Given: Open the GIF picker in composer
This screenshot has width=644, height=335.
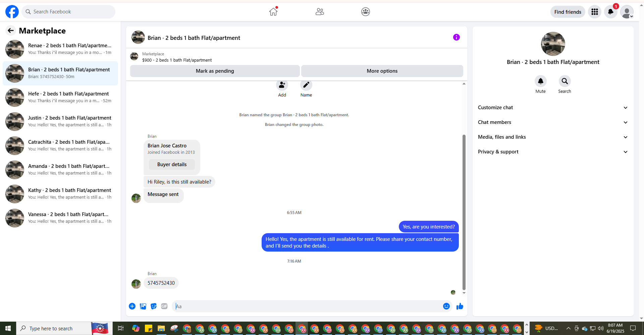Looking at the screenshot, I should 164,306.
